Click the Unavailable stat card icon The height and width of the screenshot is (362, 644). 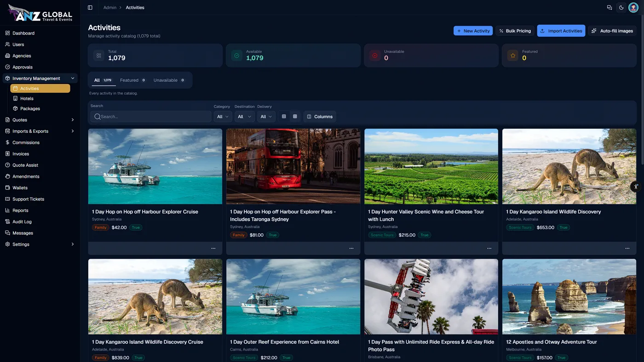pyautogui.click(x=374, y=56)
